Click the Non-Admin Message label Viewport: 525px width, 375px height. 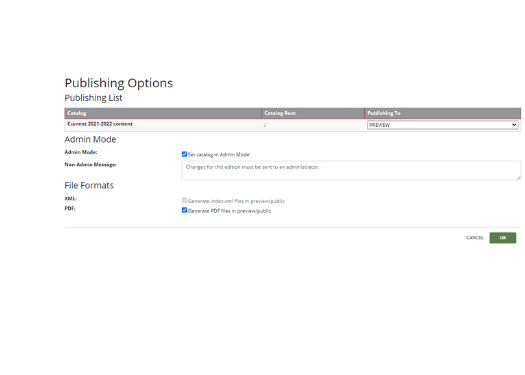[x=90, y=164]
